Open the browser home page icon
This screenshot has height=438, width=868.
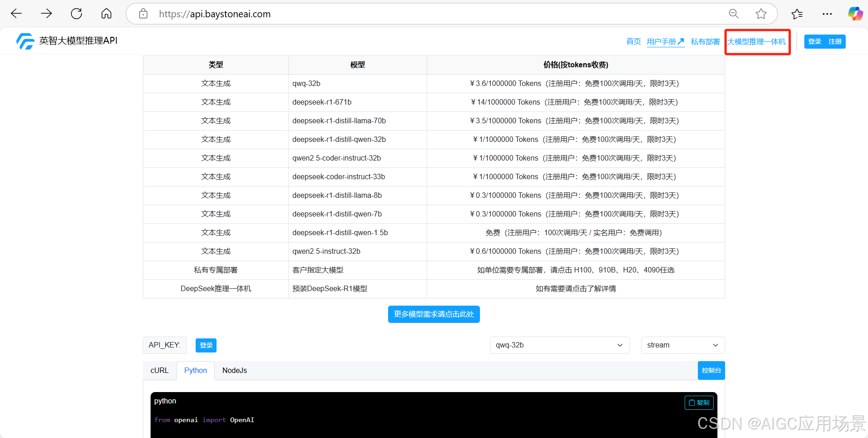click(x=106, y=14)
